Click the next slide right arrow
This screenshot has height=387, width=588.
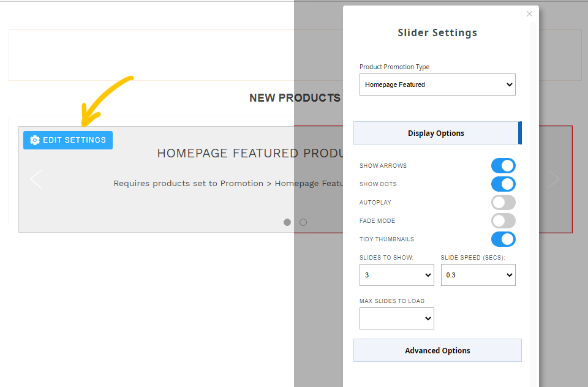(x=554, y=179)
